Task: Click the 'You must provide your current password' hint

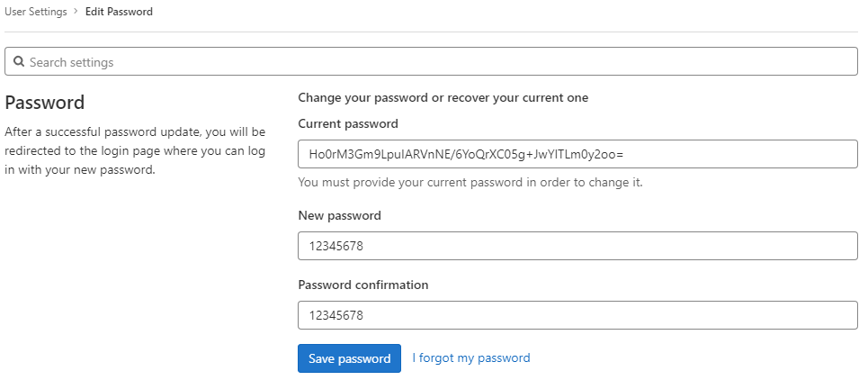Action: [x=470, y=182]
